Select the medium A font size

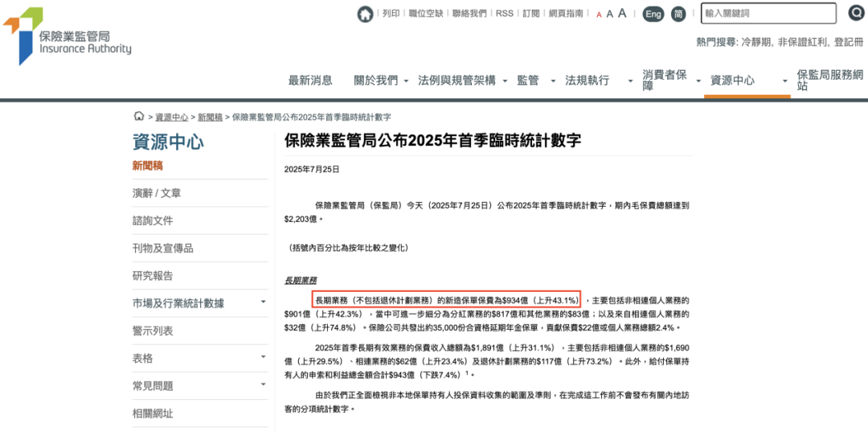pyautogui.click(x=610, y=14)
